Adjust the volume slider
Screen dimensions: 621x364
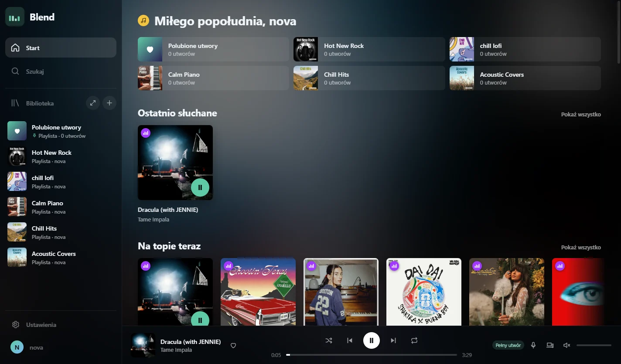point(594,345)
